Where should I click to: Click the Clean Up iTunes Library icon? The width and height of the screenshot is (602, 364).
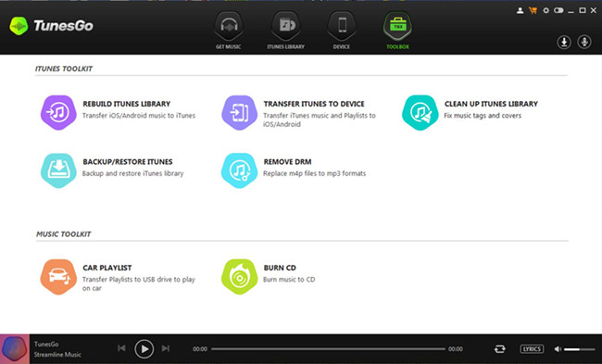pyautogui.click(x=420, y=113)
